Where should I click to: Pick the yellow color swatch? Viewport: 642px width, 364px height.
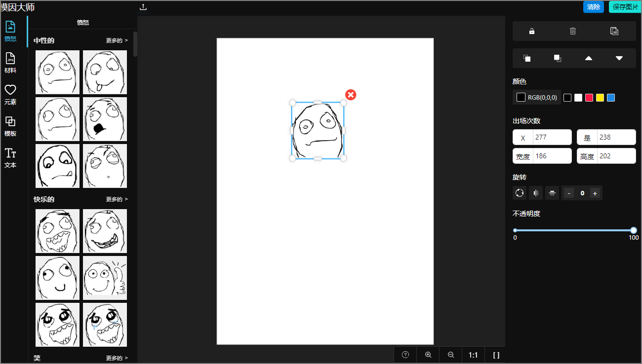(x=600, y=98)
